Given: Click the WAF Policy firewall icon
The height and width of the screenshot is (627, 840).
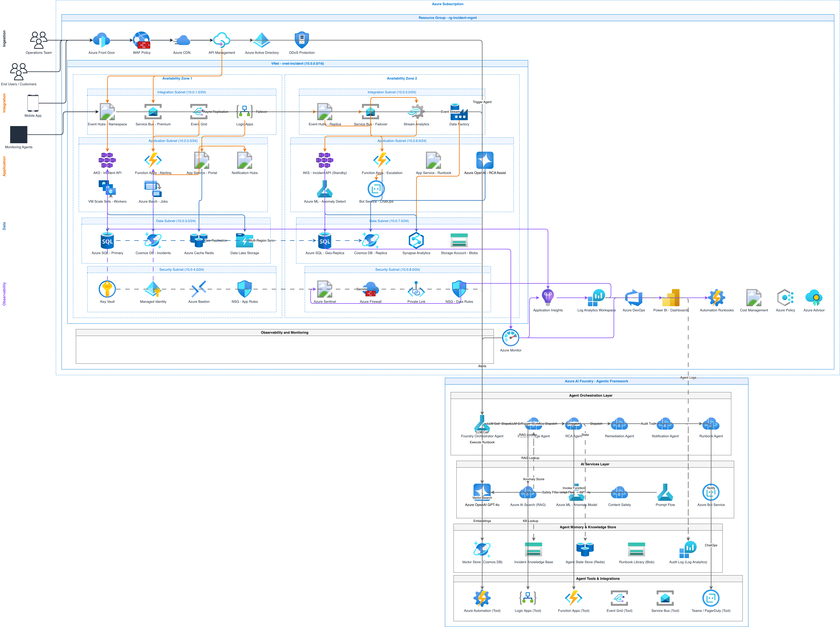Looking at the screenshot, I should pos(141,40).
